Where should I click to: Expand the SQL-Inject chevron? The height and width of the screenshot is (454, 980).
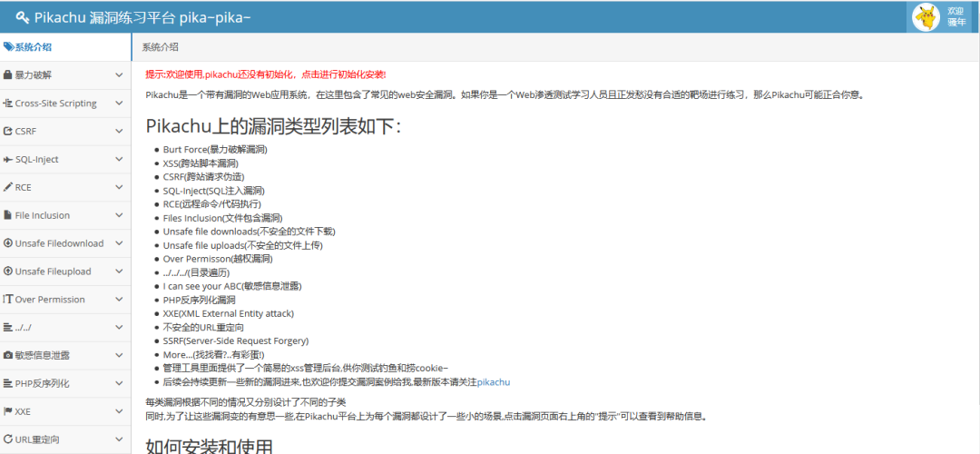(120, 160)
